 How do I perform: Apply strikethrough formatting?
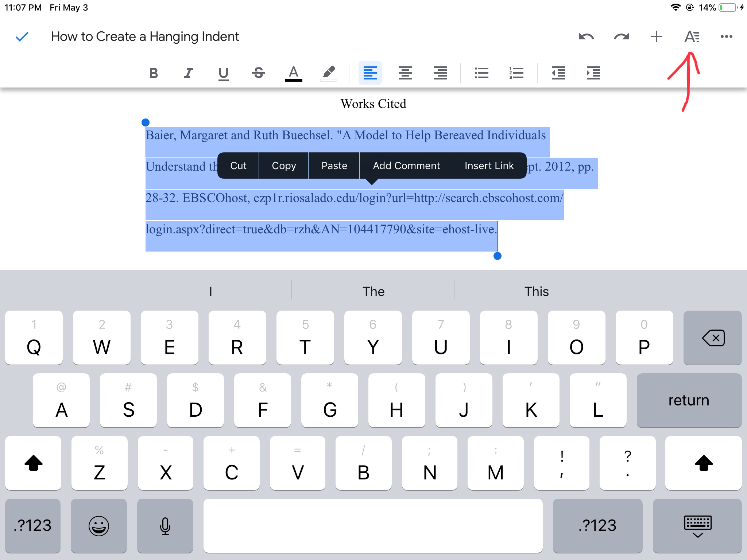(x=259, y=73)
